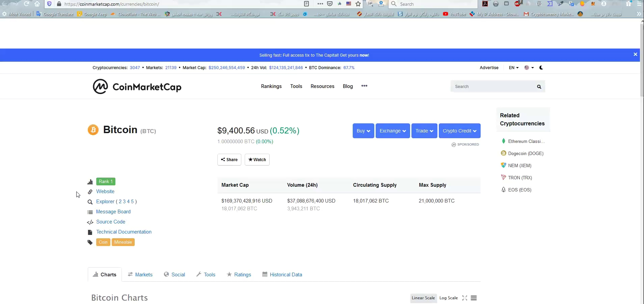This screenshot has height=304, width=644.
Task: Open the Source Code link
Action: [x=111, y=222]
